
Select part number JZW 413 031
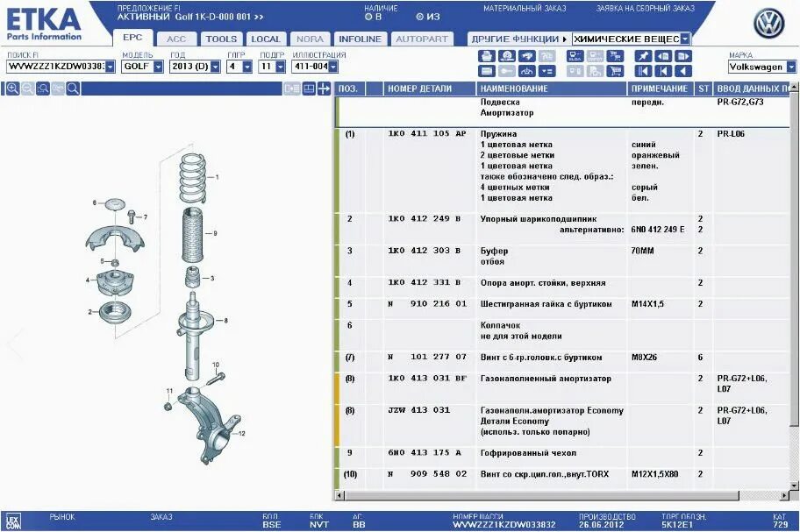(x=419, y=409)
